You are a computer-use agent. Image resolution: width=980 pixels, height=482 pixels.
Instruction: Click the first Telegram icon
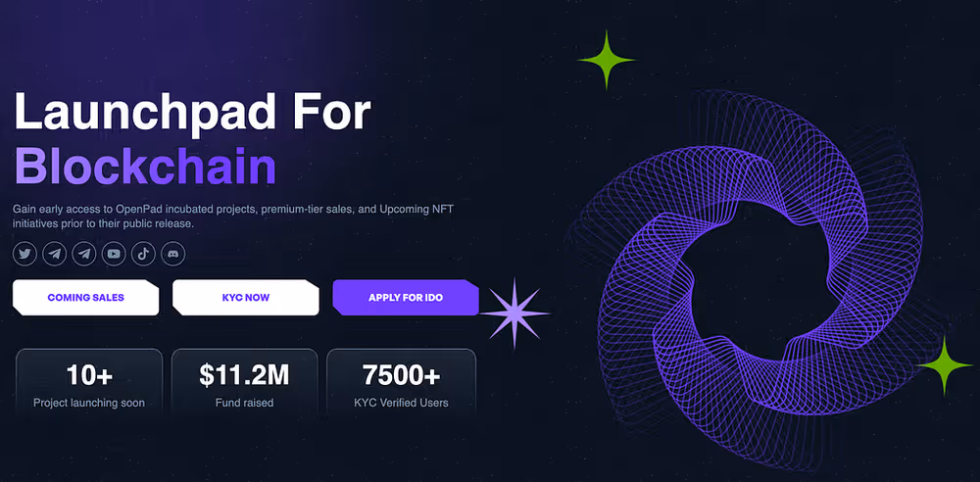point(55,254)
